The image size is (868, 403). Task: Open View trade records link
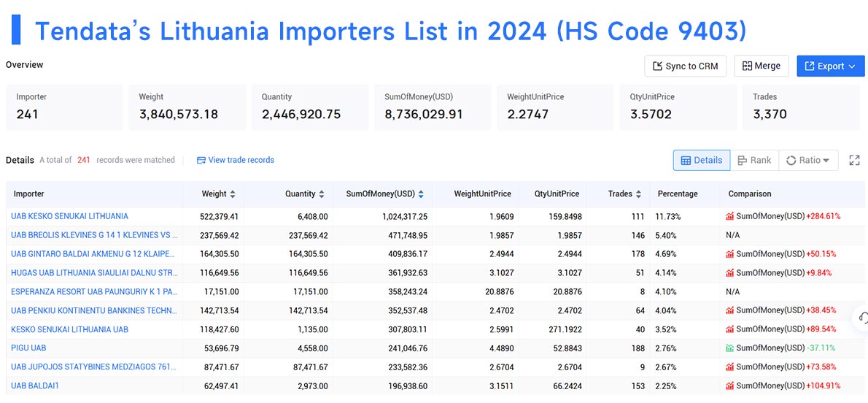[x=236, y=160]
